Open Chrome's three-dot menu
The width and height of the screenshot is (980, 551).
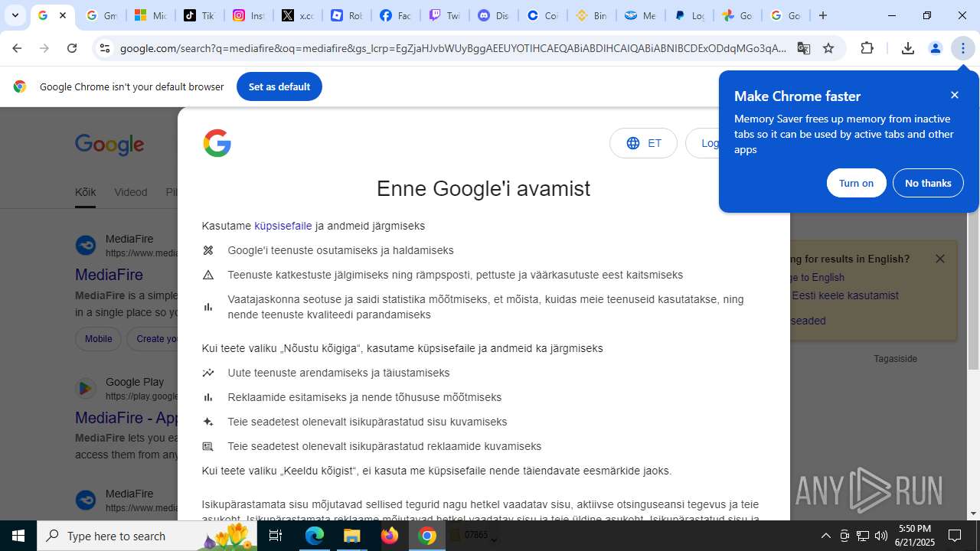point(963,48)
